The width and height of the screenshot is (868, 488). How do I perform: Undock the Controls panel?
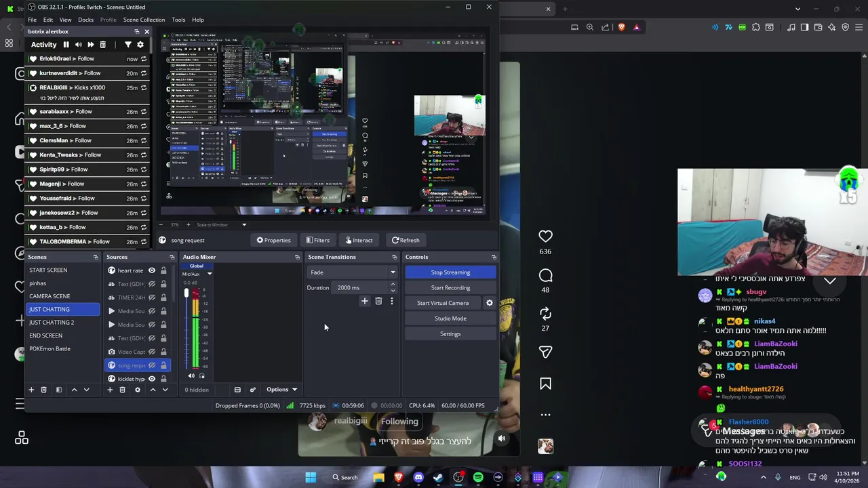pos(494,257)
